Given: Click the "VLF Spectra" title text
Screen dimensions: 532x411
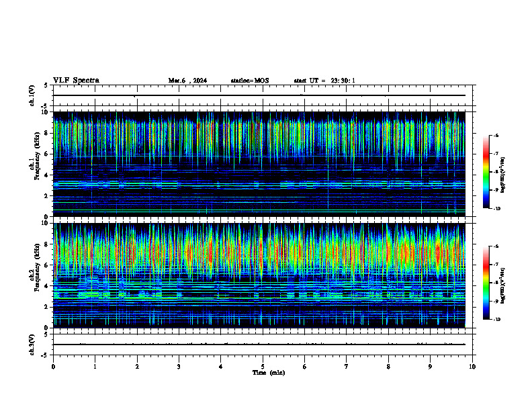Looking at the screenshot, I should click(76, 81).
